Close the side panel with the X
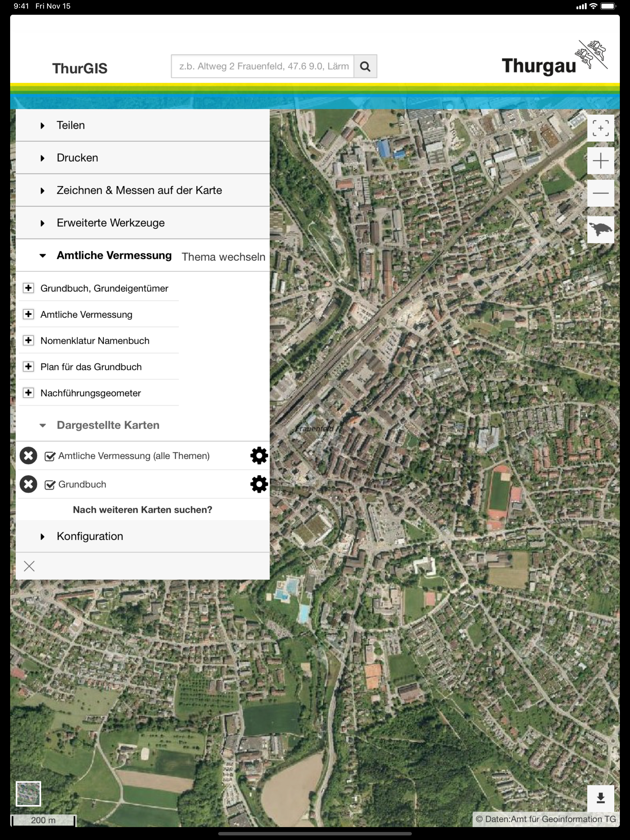Screen dimensions: 630x840 coord(29,566)
